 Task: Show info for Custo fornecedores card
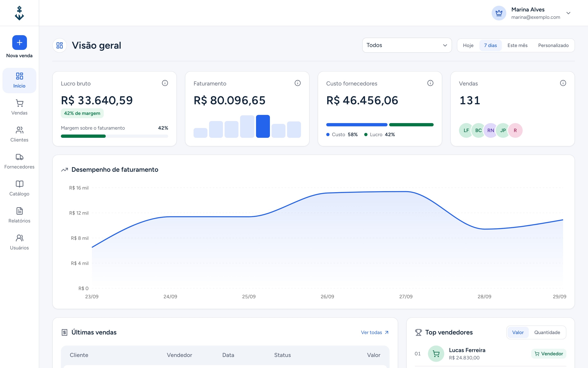pos(430,83)
